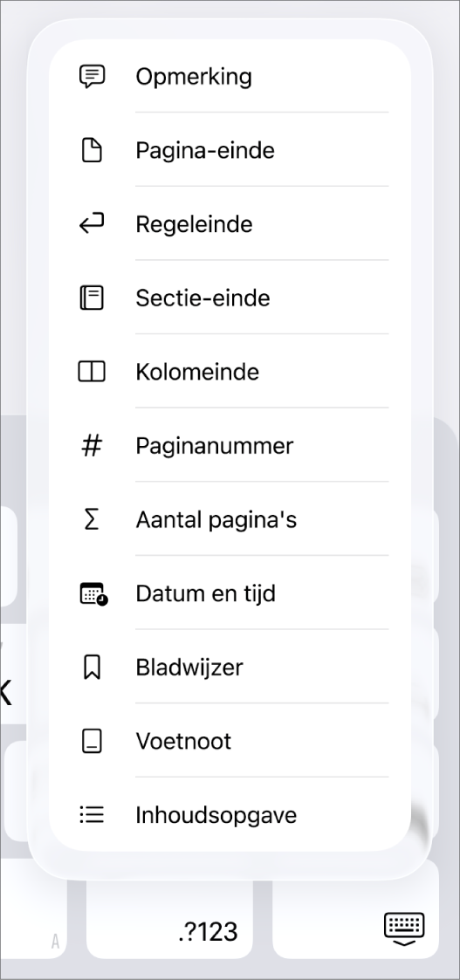The height and width of the screenshot is (980, 460).
Task: Insert an Inhoudsopgave from the menu
Action: [230, 814]
